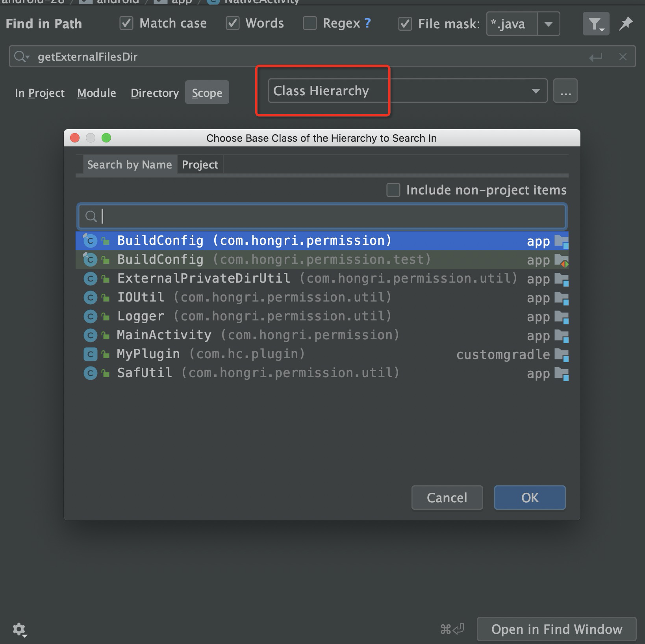Click the magnifier in the class chooser field

91,216
